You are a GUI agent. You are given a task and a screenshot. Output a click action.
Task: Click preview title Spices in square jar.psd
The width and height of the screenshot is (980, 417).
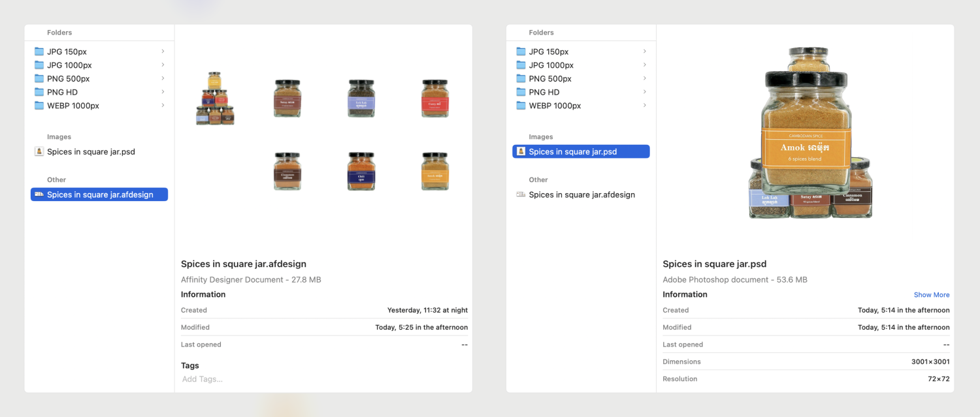click(x=715, y=264)
